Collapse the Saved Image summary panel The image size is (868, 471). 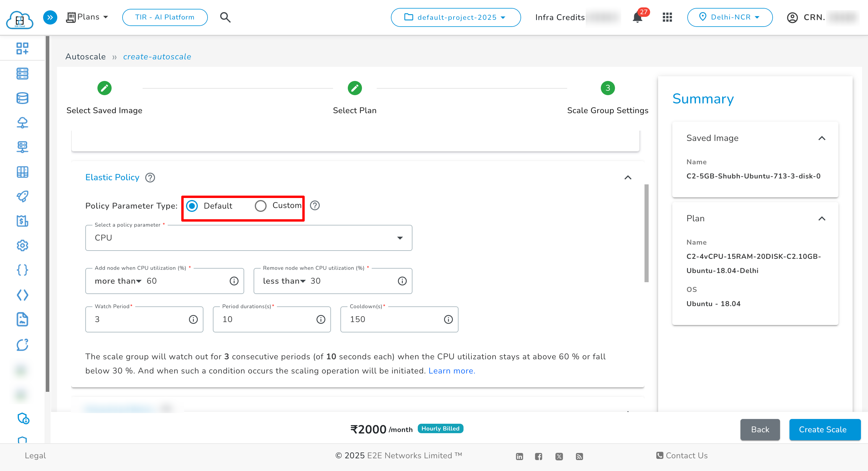822,138
